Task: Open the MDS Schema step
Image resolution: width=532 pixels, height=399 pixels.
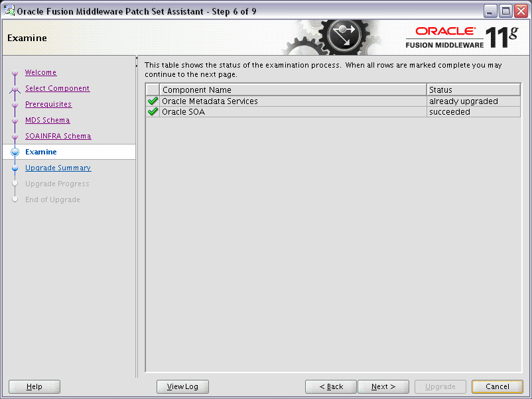Action: click(x=48, y=120)
